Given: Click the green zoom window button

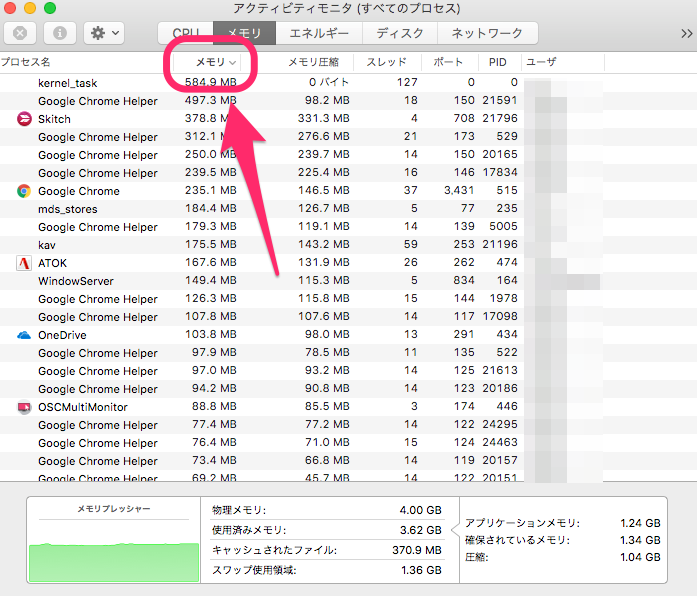Looking at the screenshot, I should pos(50,8).
